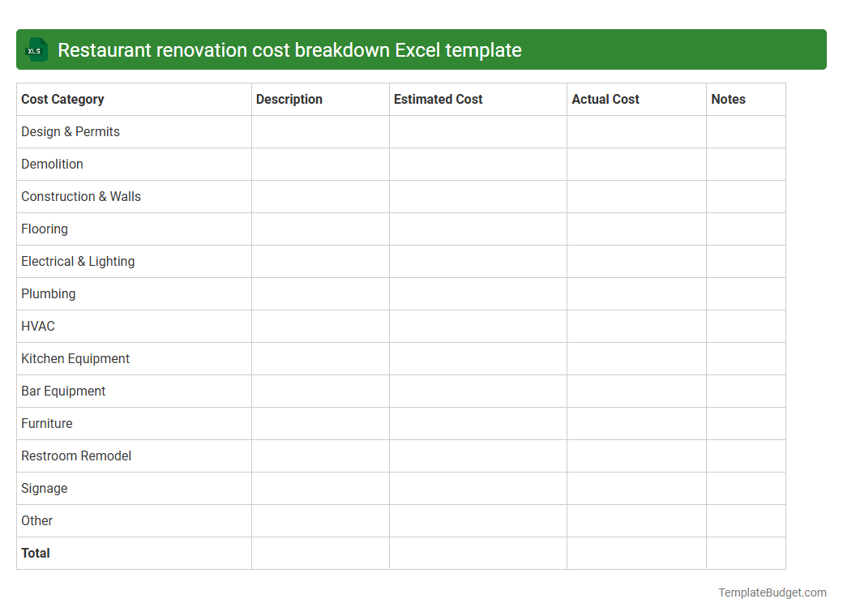
Task: Click the bold Total row label
Action: point(35,553)
